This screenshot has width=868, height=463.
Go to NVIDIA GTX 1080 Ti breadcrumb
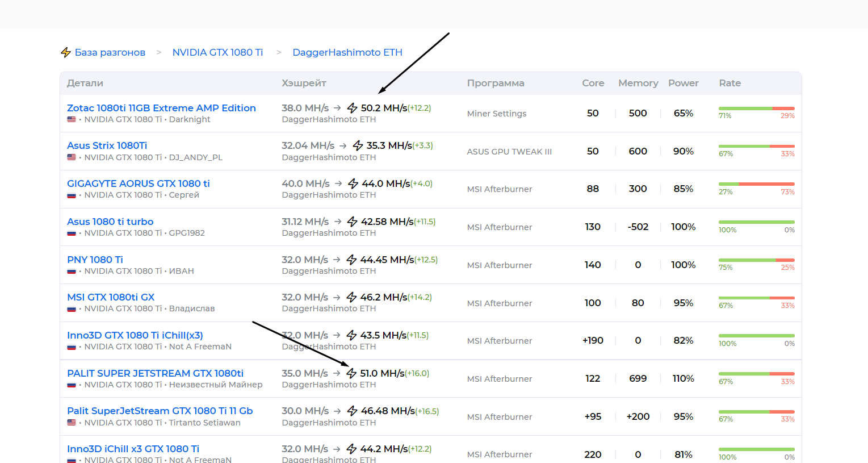click(x=217, y=52)
